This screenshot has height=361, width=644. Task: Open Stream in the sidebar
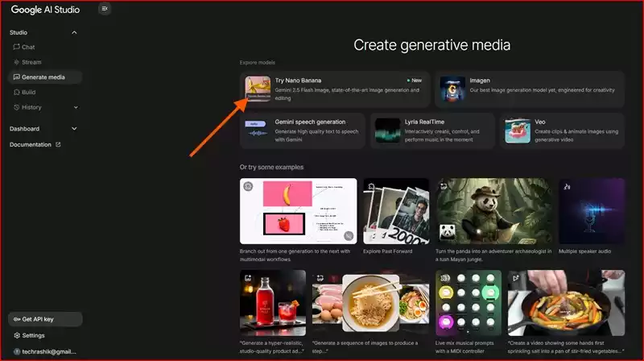click(x=31, y=62)
